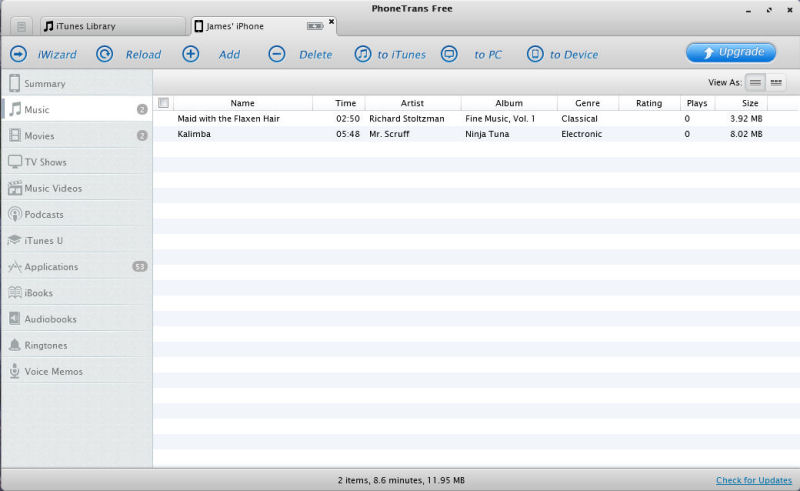Click the Classical genre cell
The height and width of the screenshot is (491, 800).
(579, 118)
